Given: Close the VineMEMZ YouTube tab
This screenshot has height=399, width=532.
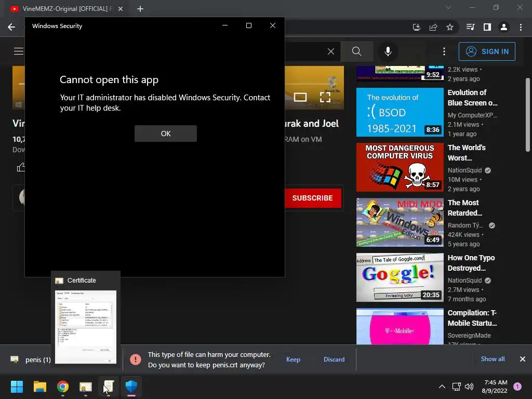Looking at the screenshot, I should click(x=121, y=9).
